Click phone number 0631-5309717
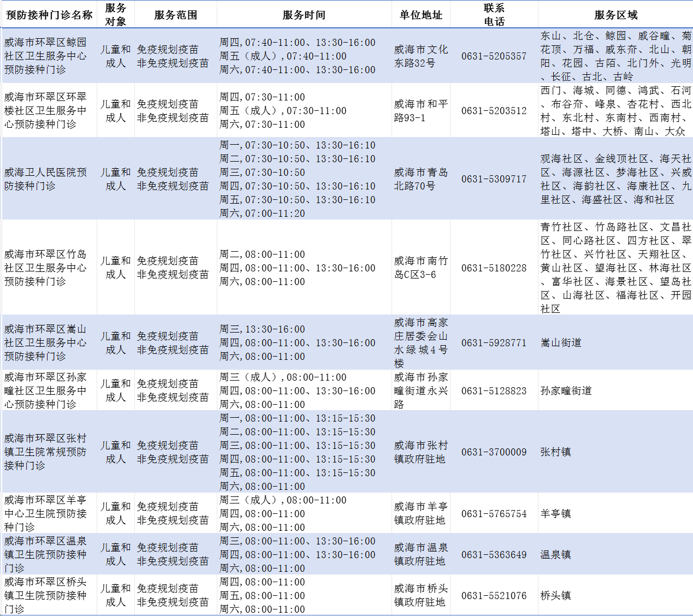 [x=494, y=179]
